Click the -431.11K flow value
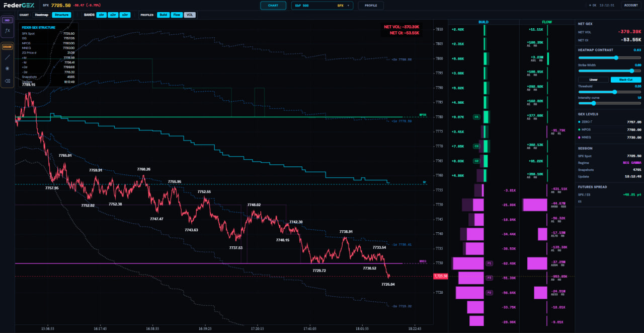 point(559,188)
